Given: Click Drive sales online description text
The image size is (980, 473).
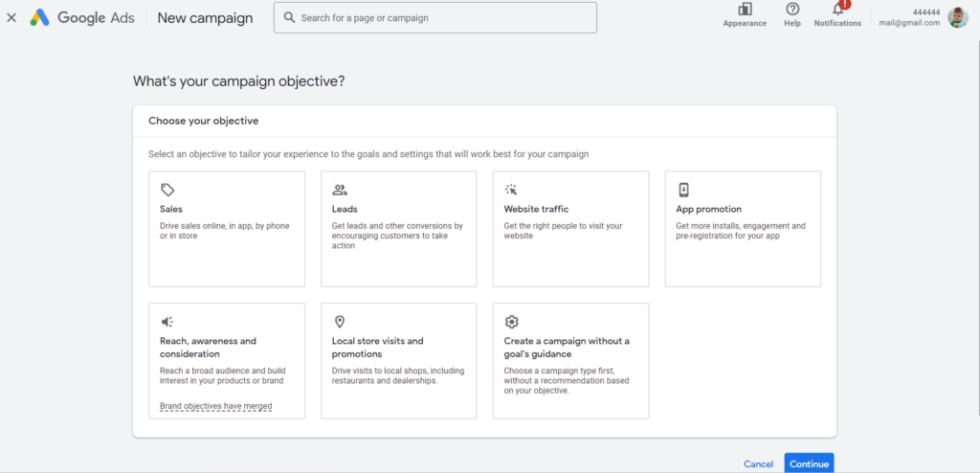Looking at the screenshot, I should pyautogui.click(x=224, y=231).
